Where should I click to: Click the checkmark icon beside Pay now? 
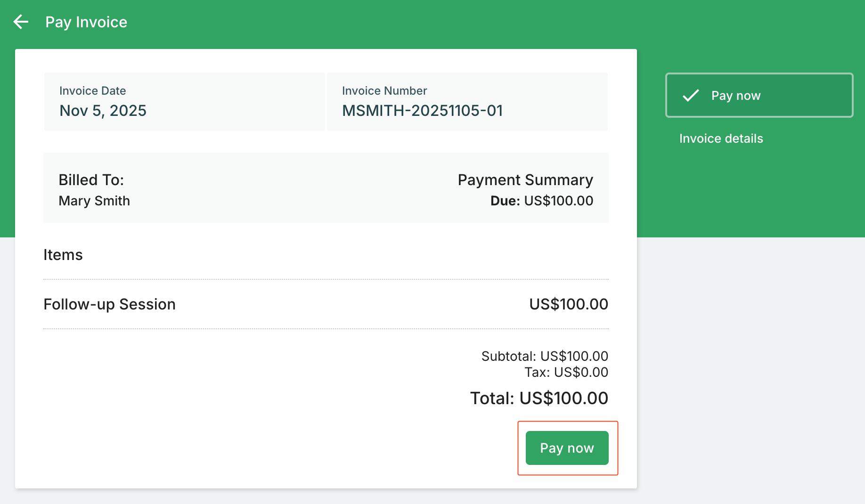(691, 96)
